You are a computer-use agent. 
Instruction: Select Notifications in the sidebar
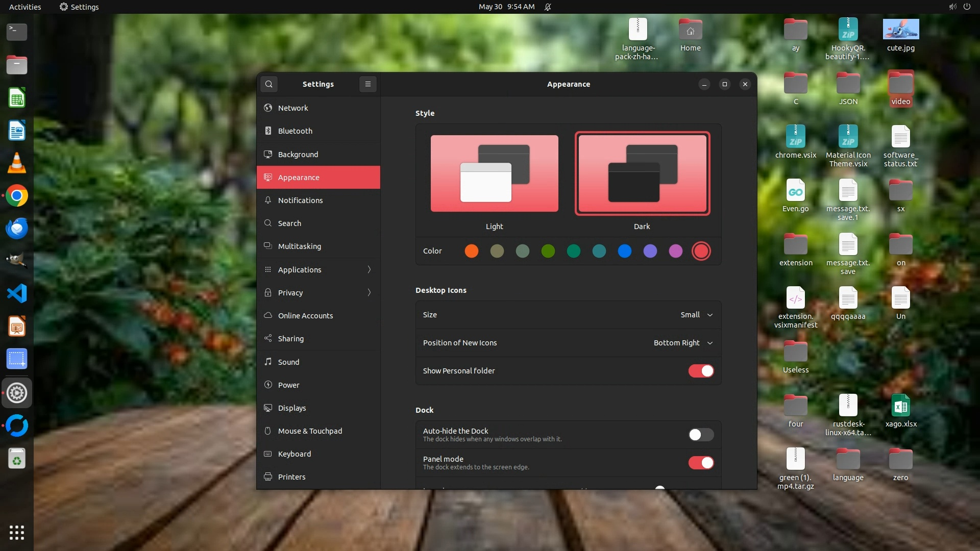coord(300,201)
